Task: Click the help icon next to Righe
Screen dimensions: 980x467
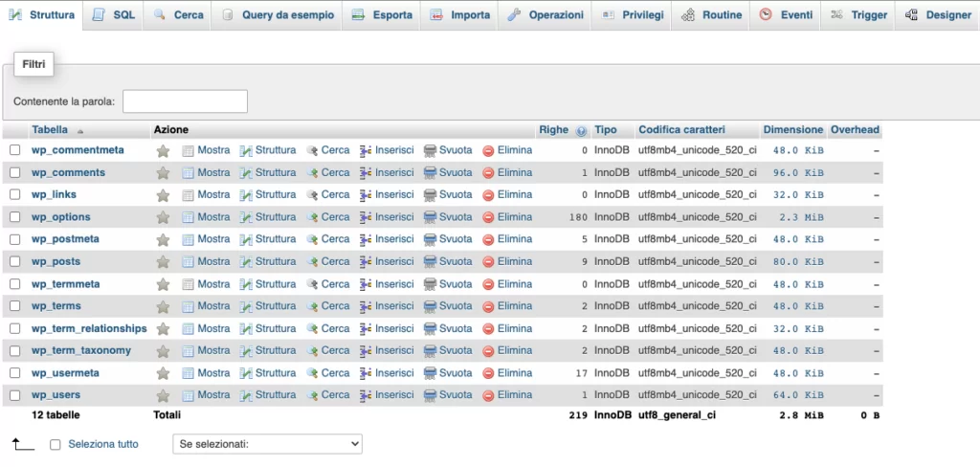Action: pos(581,130)
